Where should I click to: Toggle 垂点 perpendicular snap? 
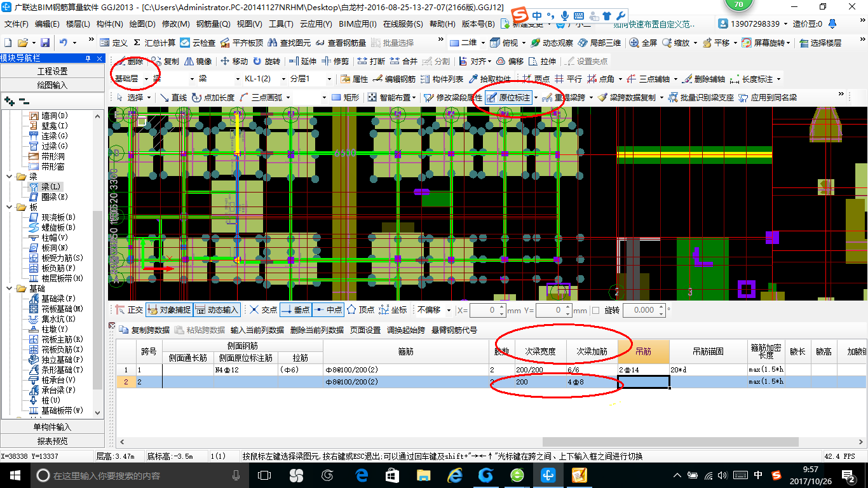[x=295, y=309]
